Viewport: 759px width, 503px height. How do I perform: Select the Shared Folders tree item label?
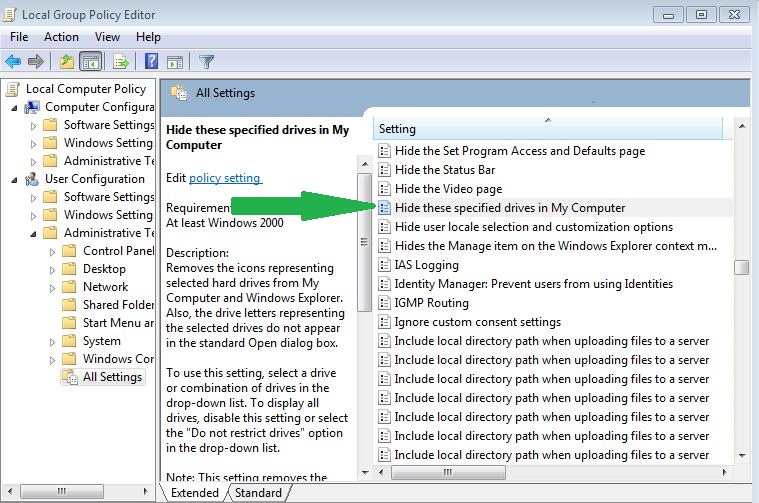(118, 305)
